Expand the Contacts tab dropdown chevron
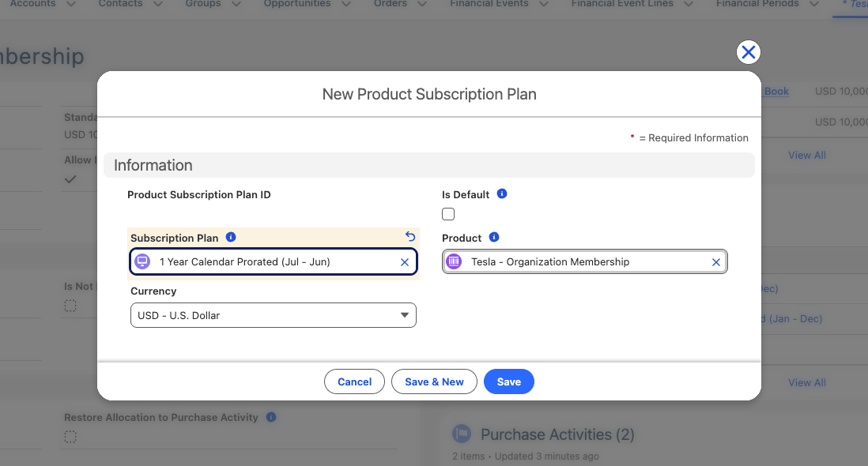 pos(158,4)
